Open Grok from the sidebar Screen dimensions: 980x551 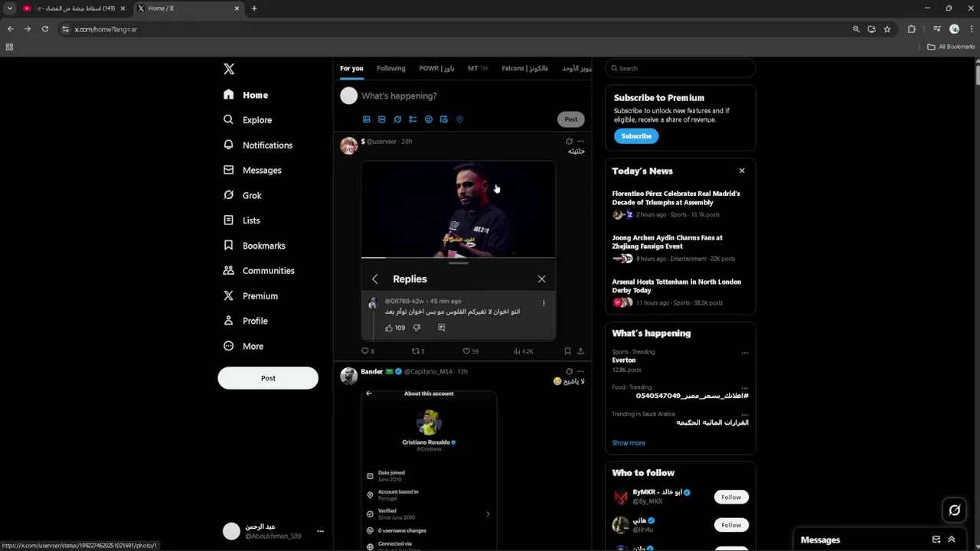pos(242,195)
